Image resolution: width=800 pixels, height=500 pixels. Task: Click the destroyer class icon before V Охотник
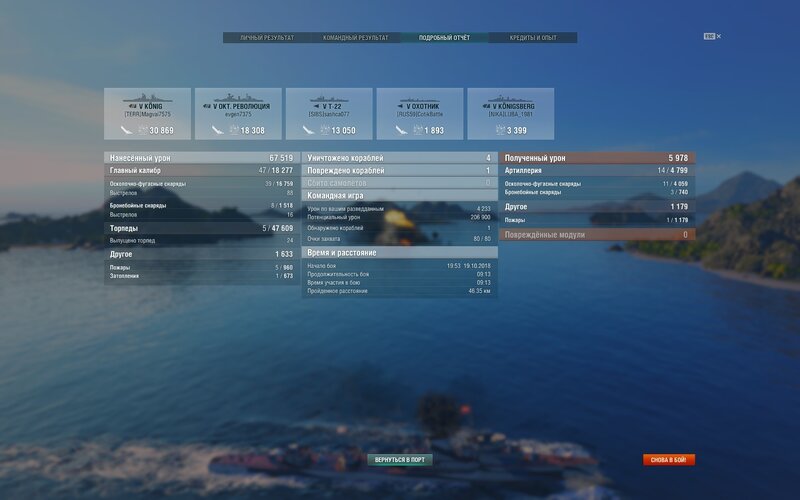coord(401,106)
